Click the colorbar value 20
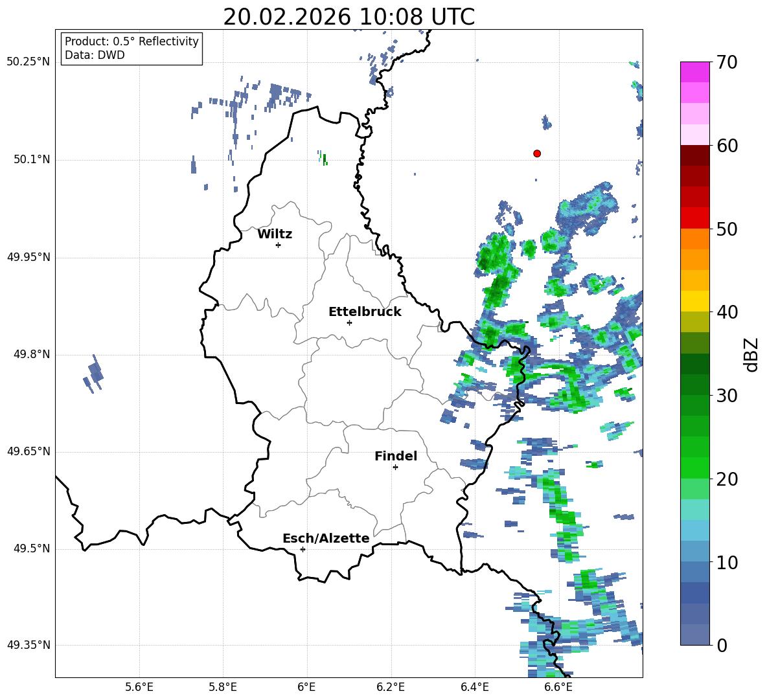 tap(727, 479)
